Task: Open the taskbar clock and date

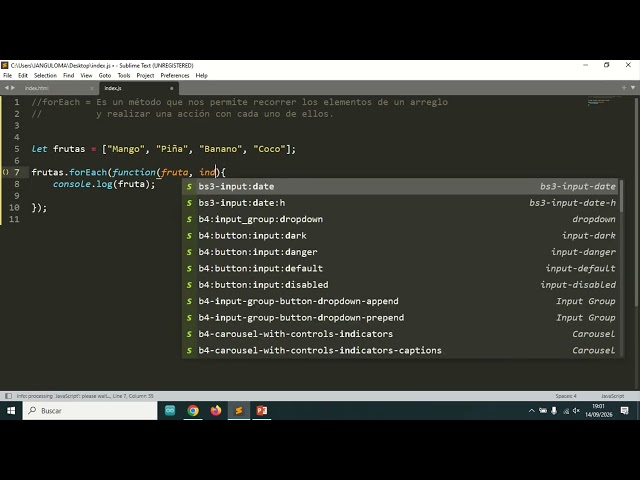Action: tap(599, 411)
